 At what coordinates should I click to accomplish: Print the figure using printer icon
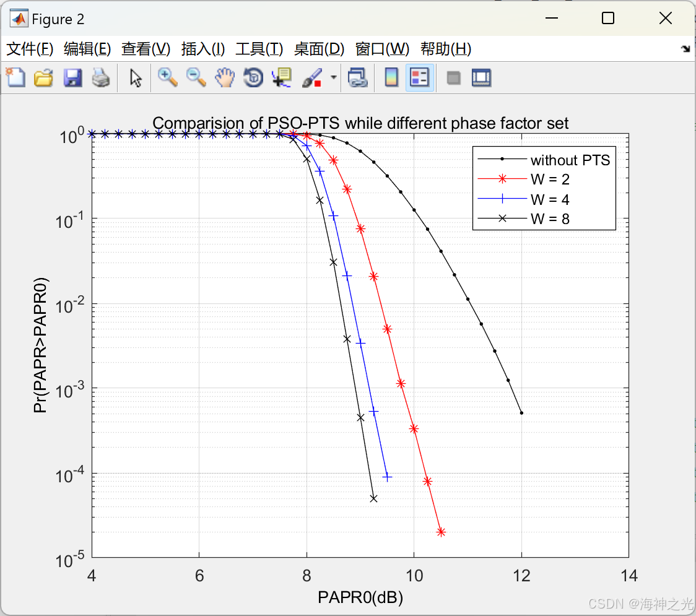point(101,77)
